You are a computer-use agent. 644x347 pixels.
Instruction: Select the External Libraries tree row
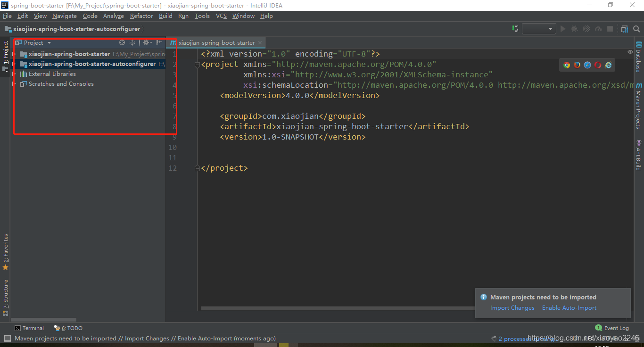tap(88, 74)
